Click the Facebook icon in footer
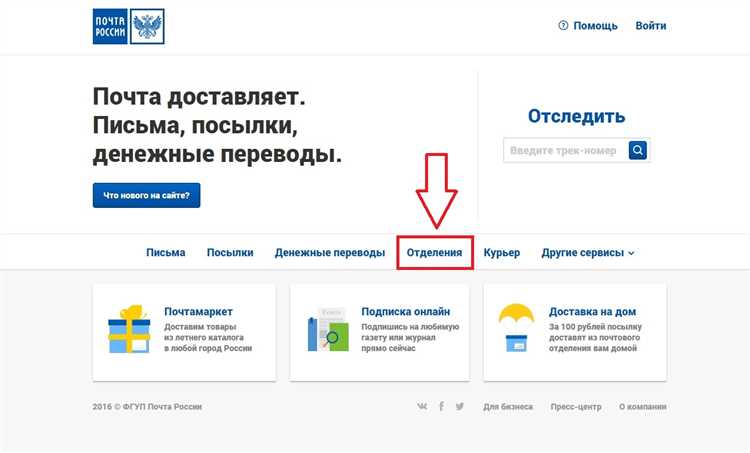 [441, 407]
